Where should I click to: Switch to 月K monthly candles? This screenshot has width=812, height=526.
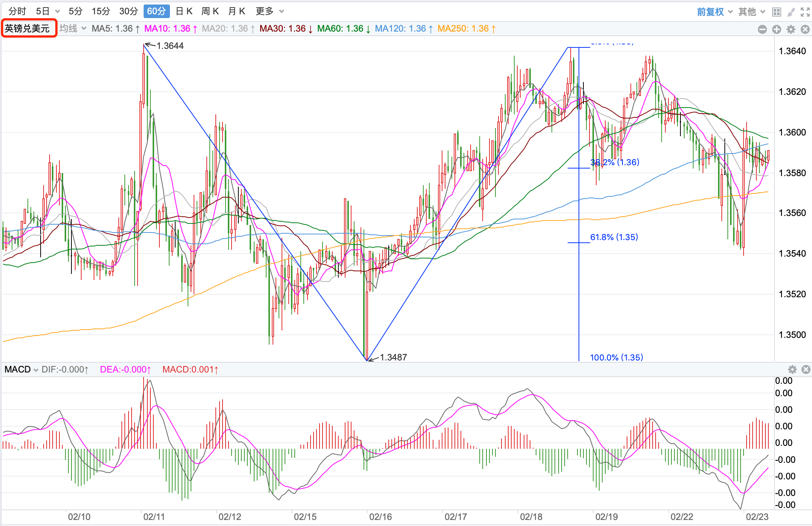(x=237, y=11)
